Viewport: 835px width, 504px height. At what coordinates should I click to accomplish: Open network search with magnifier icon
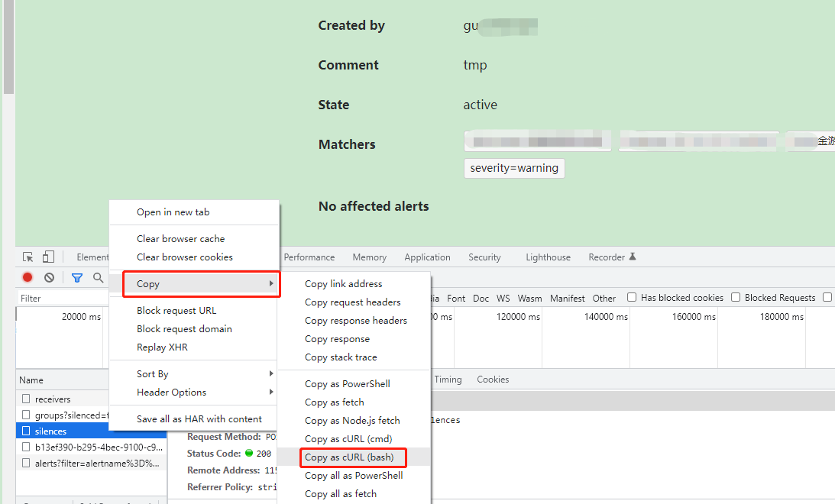tap(98, 278)
